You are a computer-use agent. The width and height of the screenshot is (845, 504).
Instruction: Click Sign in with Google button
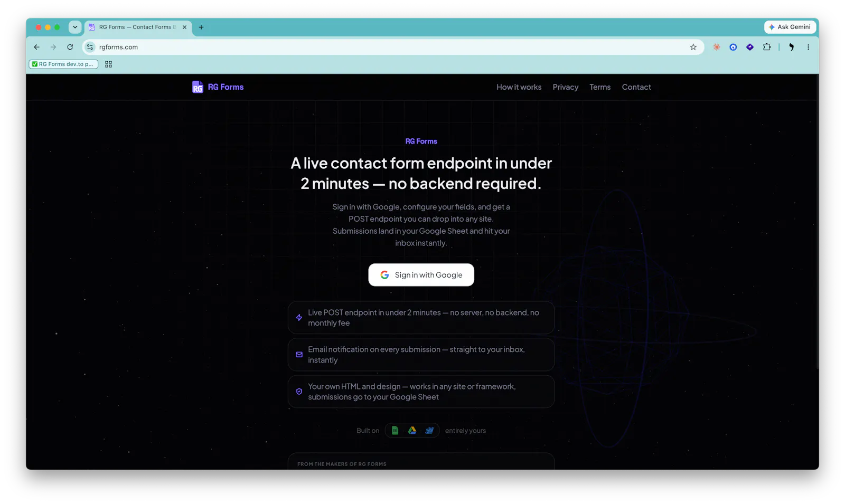pos(421,275)
